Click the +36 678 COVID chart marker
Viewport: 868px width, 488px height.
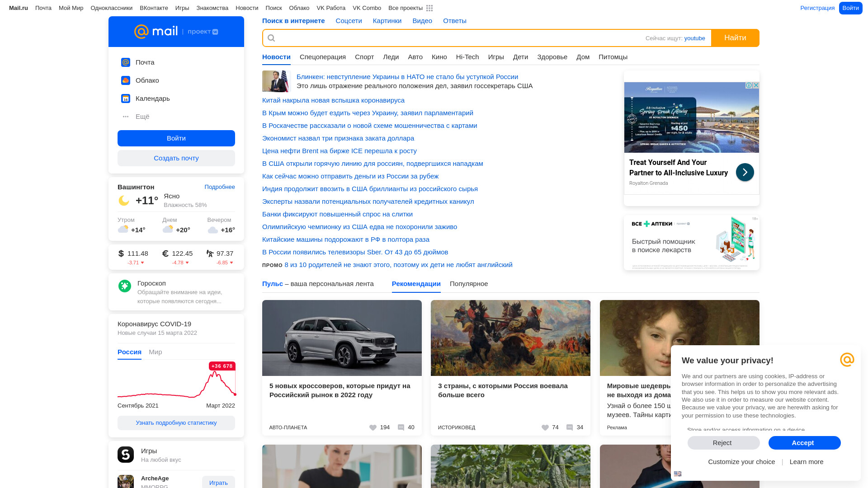222,366
